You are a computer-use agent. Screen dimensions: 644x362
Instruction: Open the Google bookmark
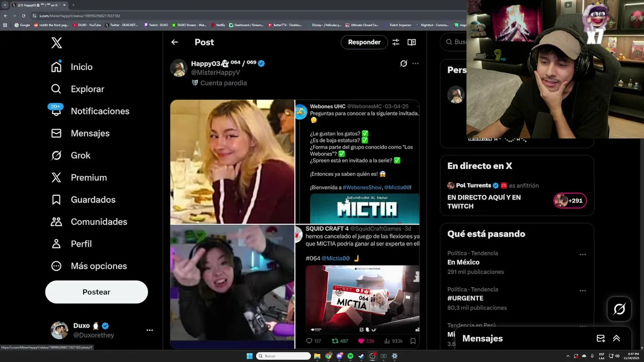(22, 25)
